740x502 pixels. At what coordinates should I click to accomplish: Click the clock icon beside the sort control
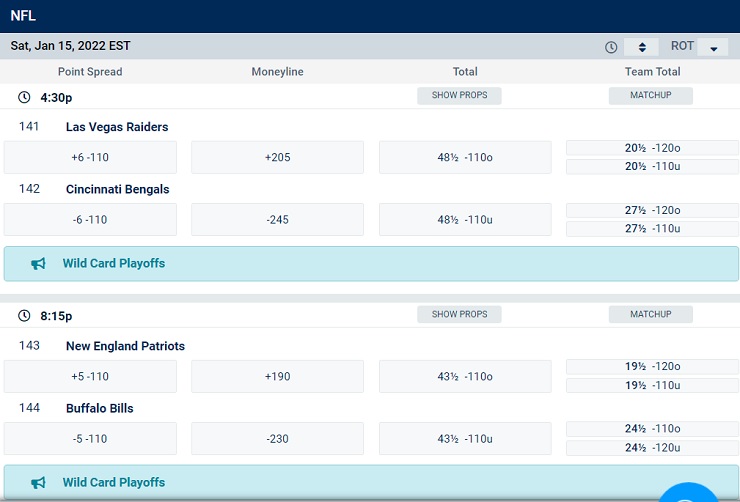(611, 47)
